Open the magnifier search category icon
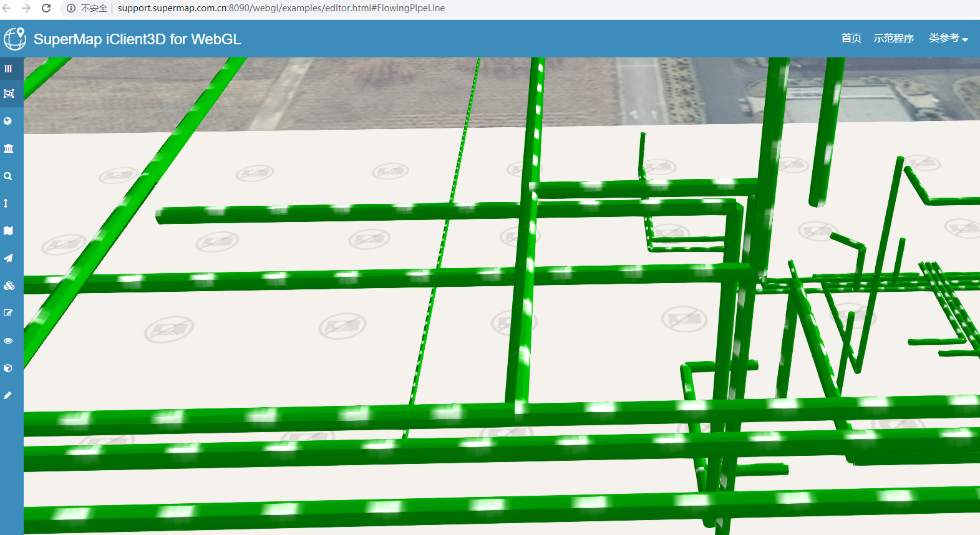The width and height of the screenshot is (980, 535). point(8,176)
